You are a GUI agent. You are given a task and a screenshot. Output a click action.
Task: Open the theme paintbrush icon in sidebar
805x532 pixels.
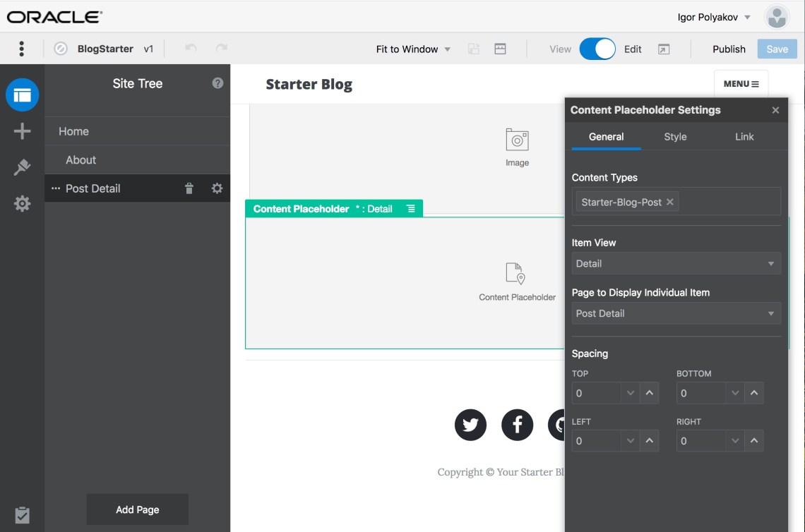[x=22, y=167]
